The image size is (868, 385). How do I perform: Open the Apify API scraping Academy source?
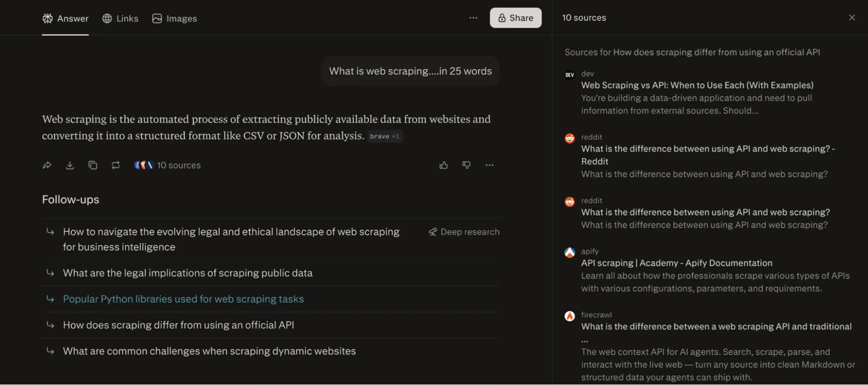point(676,263)
